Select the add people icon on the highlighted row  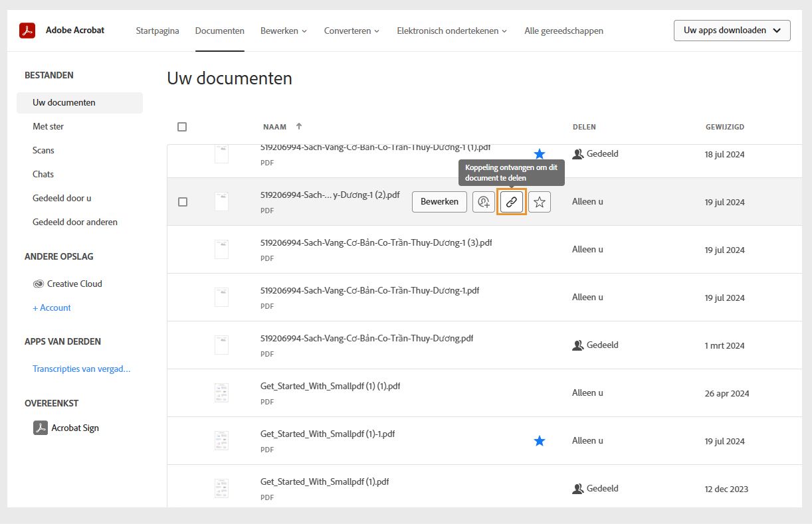point(483,202)
